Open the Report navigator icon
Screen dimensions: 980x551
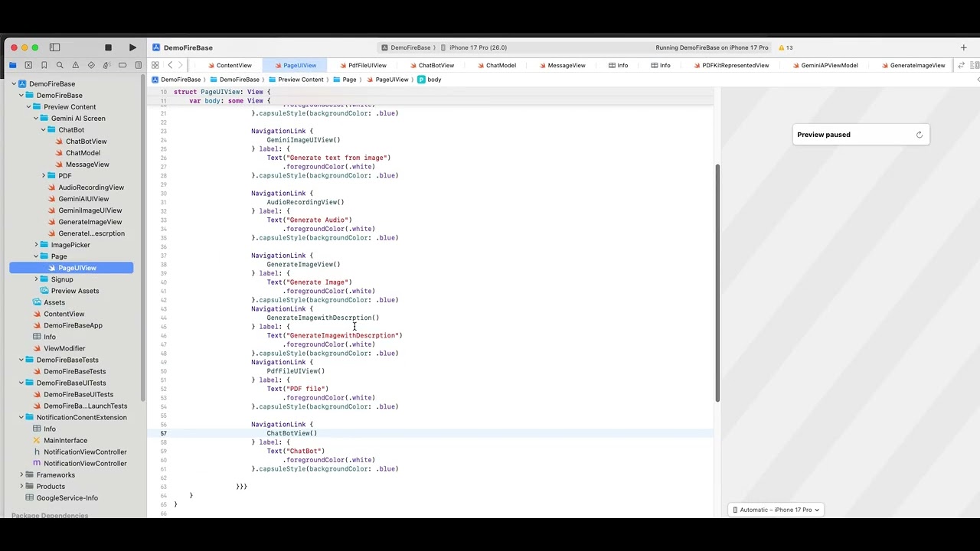[x=139, y=65]
